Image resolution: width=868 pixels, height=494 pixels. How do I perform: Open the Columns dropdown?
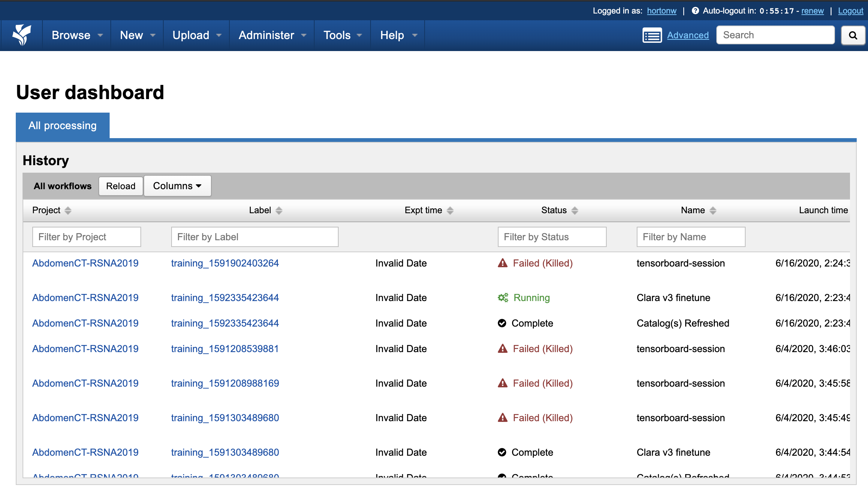click(177, 186)
